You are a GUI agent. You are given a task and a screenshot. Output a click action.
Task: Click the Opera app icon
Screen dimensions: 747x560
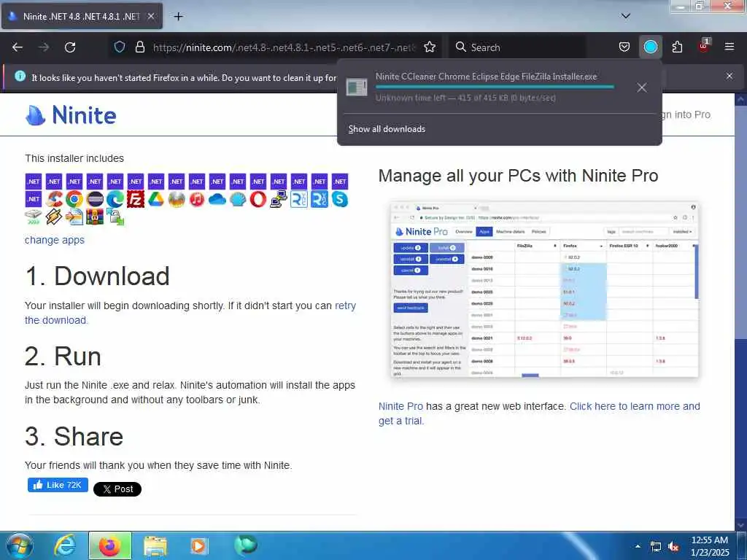click(258, 199)
